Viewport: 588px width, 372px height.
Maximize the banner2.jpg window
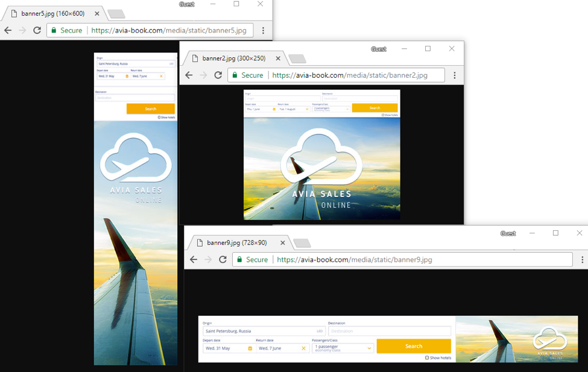click(428, 49)
